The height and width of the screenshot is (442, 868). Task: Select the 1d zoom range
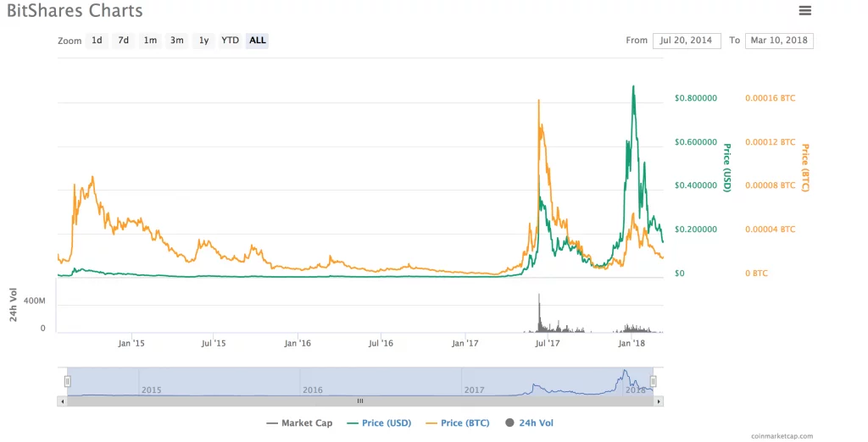97,41
